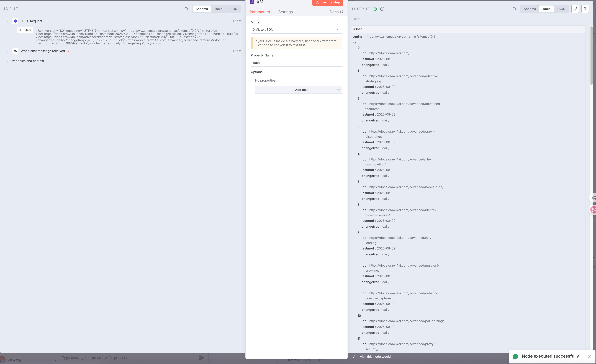Click the HTTP Request globe icon
The height and width of the screenshot is (364, 596).
[x=15, y=21]
